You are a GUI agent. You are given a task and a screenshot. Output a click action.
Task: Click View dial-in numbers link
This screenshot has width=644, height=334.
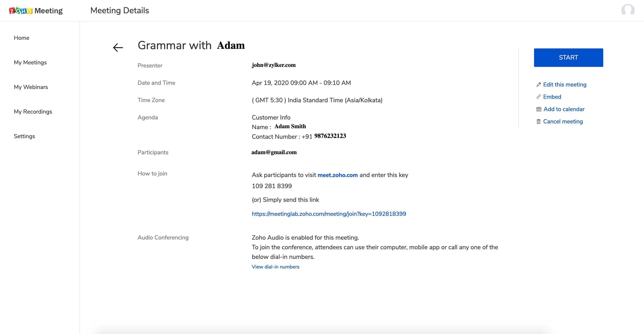point(275,267)
